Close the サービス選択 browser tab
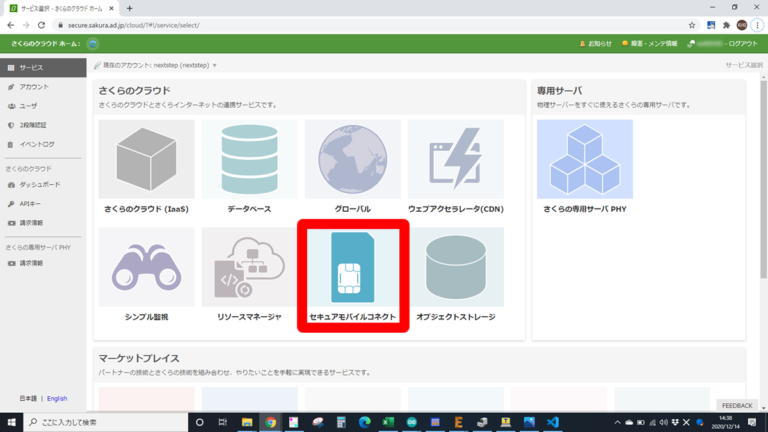 click(x=111, y=8)
